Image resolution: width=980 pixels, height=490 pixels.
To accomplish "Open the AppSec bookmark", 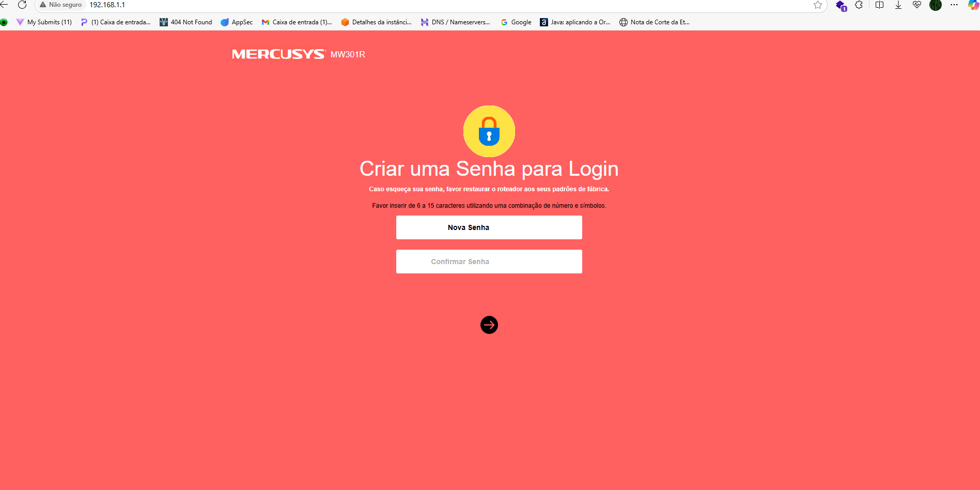I will (237, 22).
